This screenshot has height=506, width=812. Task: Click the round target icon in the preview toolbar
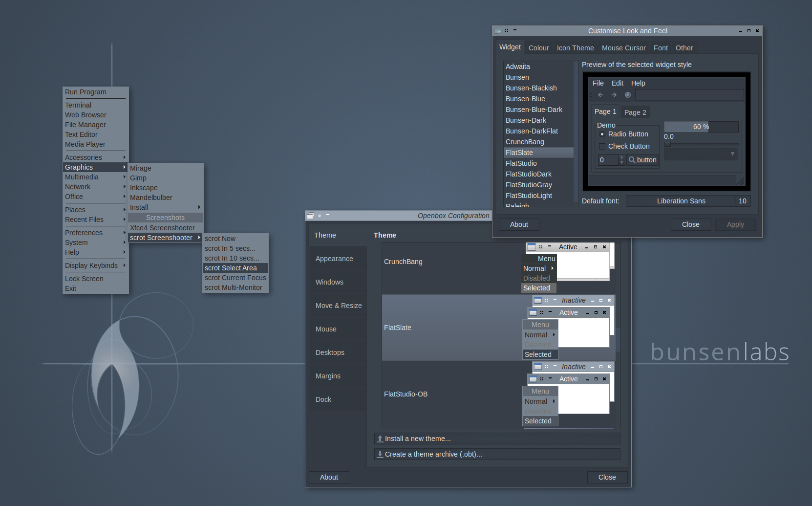(628, 95)
